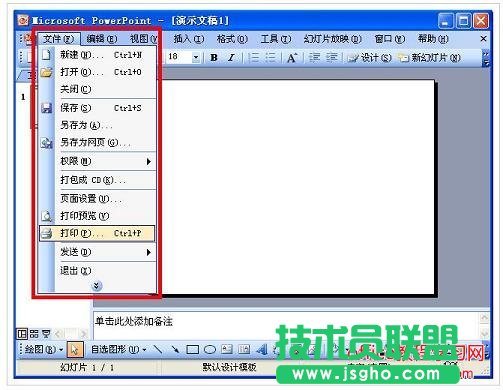
Task: Click the Italic formatting icon
Action: pos(231,58)
